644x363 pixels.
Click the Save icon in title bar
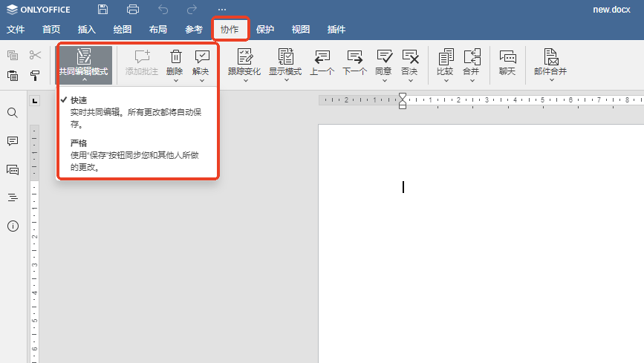click(x=103, y=10)
